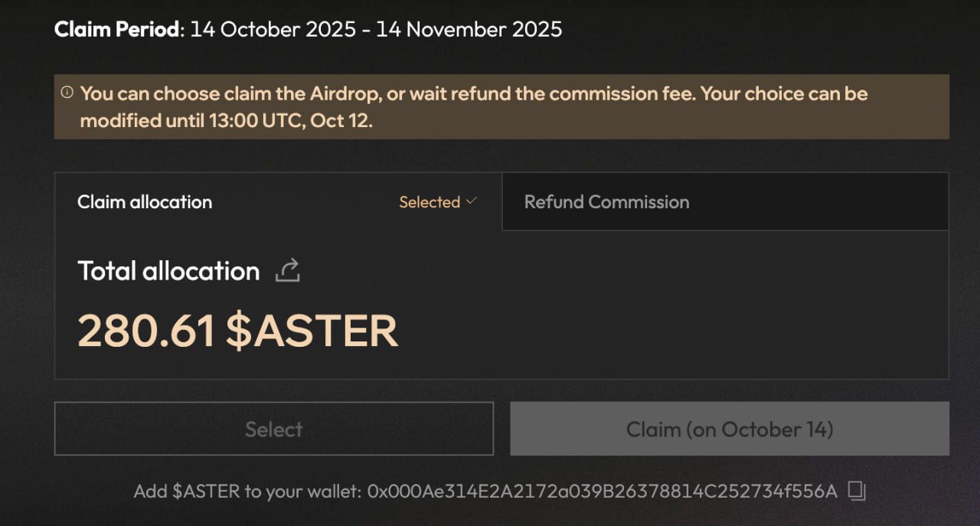
Task: Click the 14 October 2025 start date
Action: [273, 30]
